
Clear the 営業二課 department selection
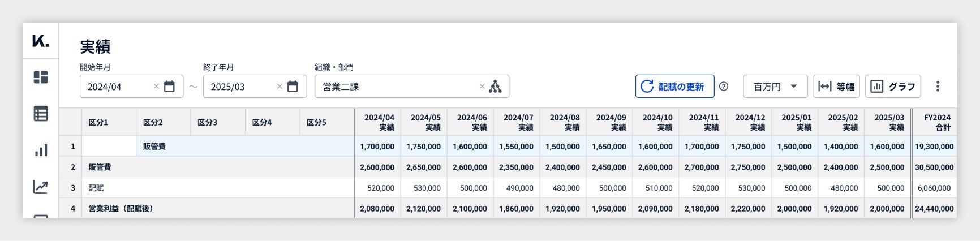point(482,87)
